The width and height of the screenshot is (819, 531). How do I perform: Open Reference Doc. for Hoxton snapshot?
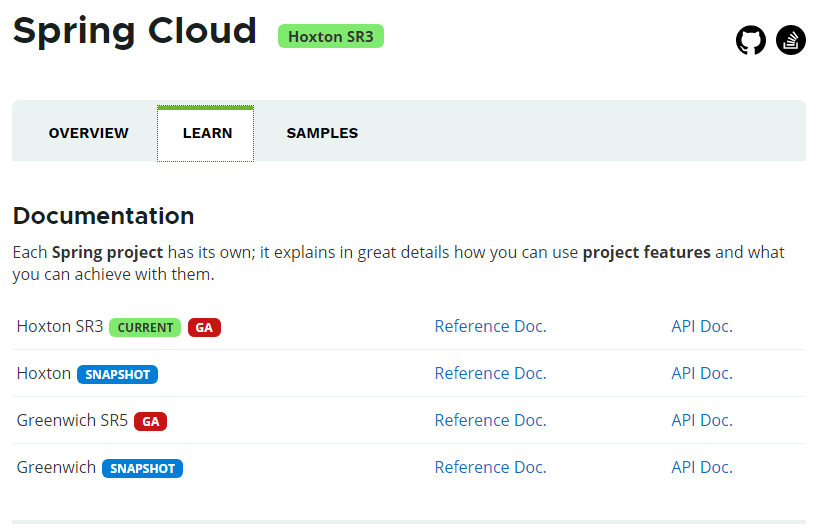(x=490, y=373)
